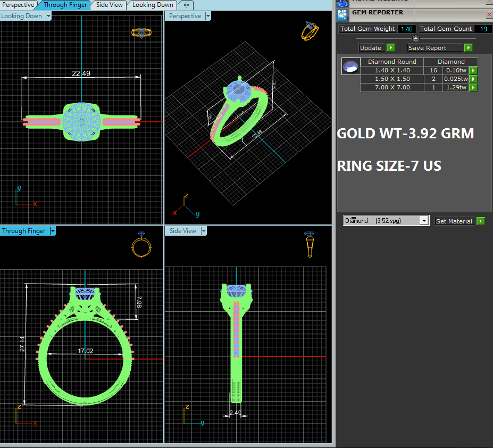Viewport: 493px width, 448px height.
Task: Expand the Side View viewport dropdown
Action: [203, 231]
